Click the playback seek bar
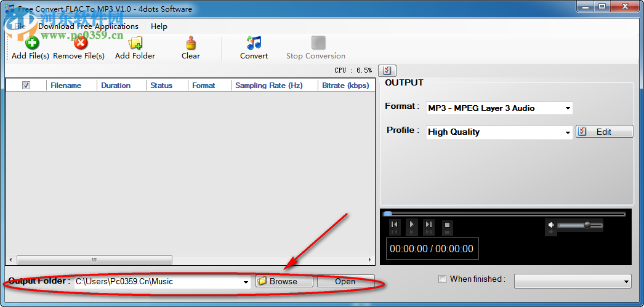This screenshot has width=644, height=307. [x=504, y=214]
